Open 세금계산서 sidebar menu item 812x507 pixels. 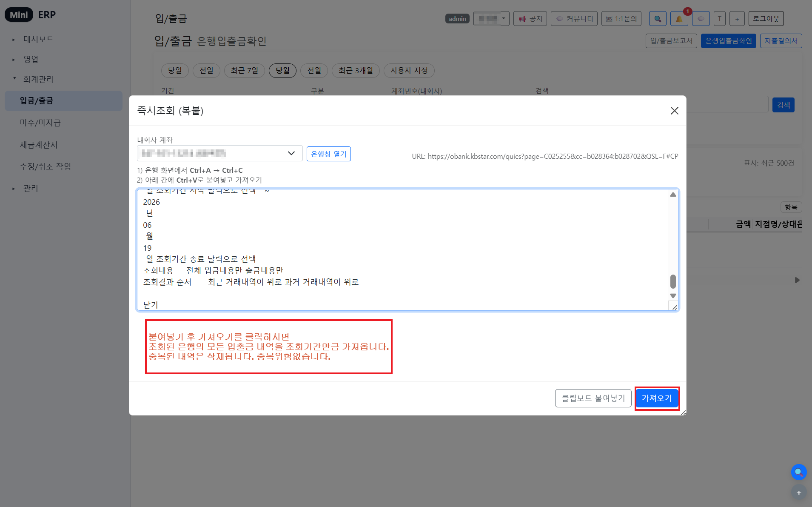pos(39,145)
